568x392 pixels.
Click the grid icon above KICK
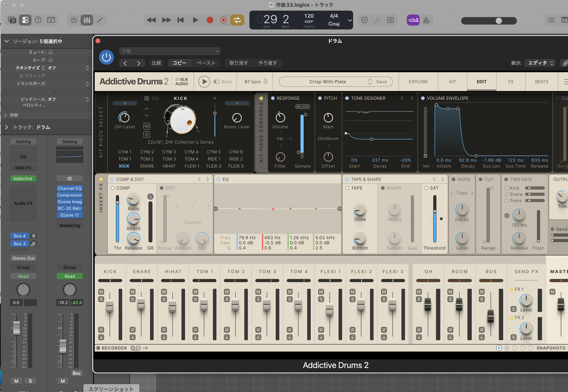pos(146,98)
